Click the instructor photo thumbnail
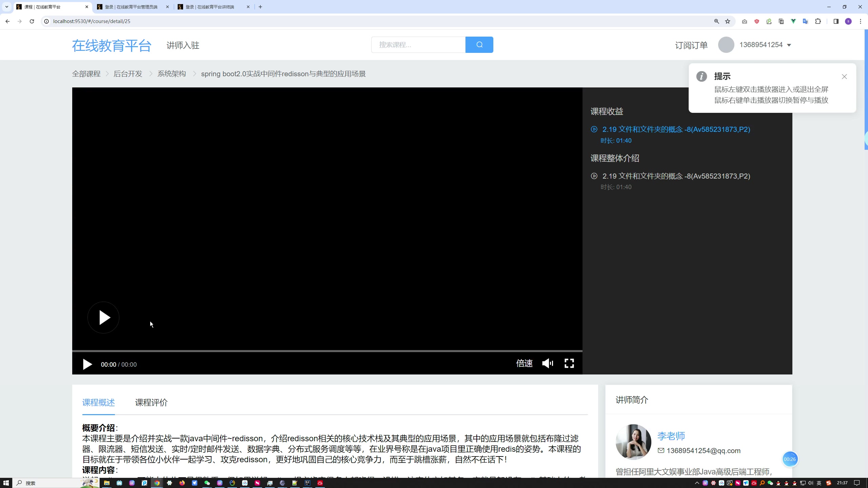This screenshot has height=488, width=868. click(x=633, y=442)
